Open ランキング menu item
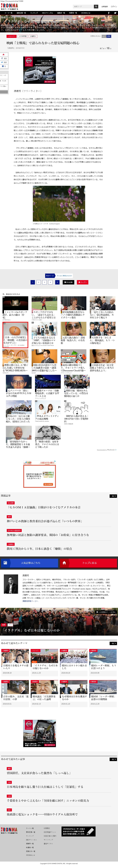The image size is (118, 868). (x=34, y=13)
